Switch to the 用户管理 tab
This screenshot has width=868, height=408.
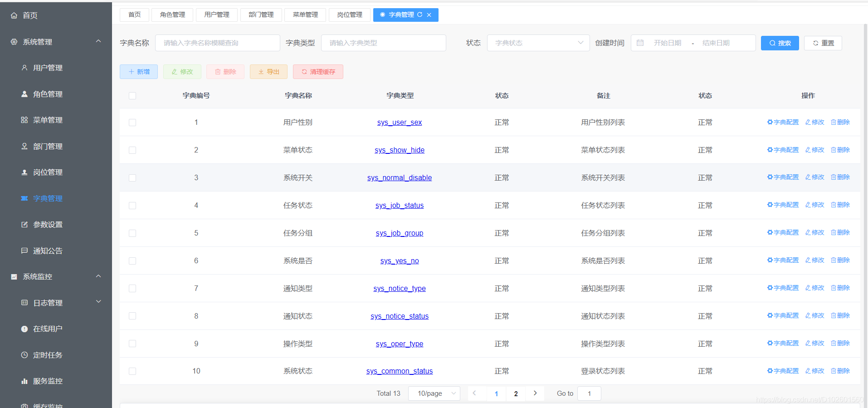coord(217,15)
